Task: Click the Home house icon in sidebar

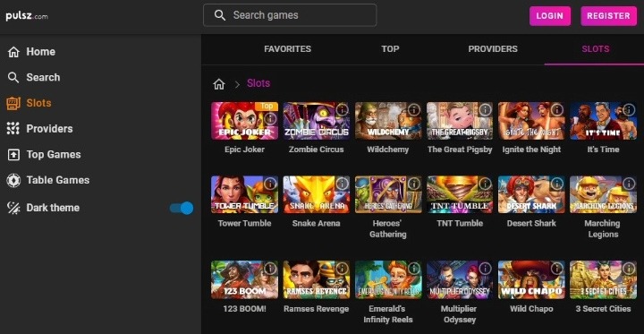Action: tap(13, 52)
